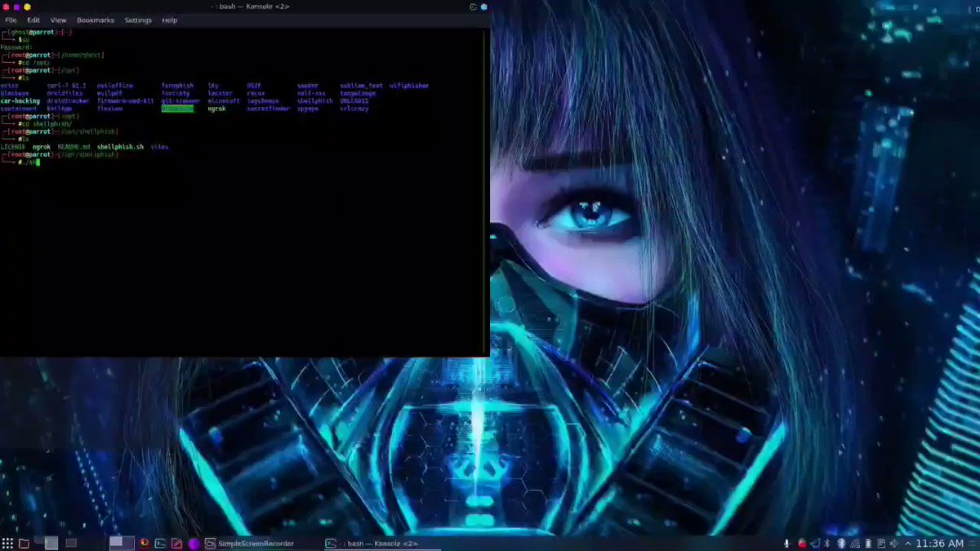Viewport: 980px width, 551px height.
Task: Open the volume tray icon
Action: pos(894,544)
